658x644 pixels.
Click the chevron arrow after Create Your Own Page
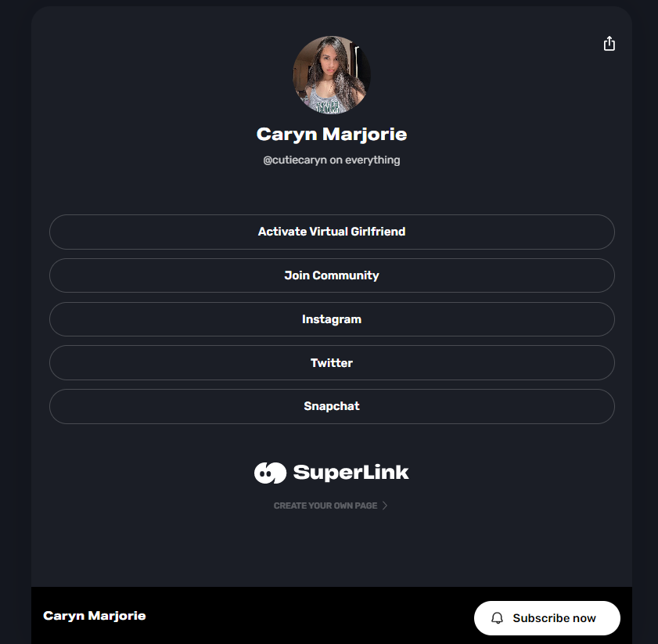click(x=385, y=505)
